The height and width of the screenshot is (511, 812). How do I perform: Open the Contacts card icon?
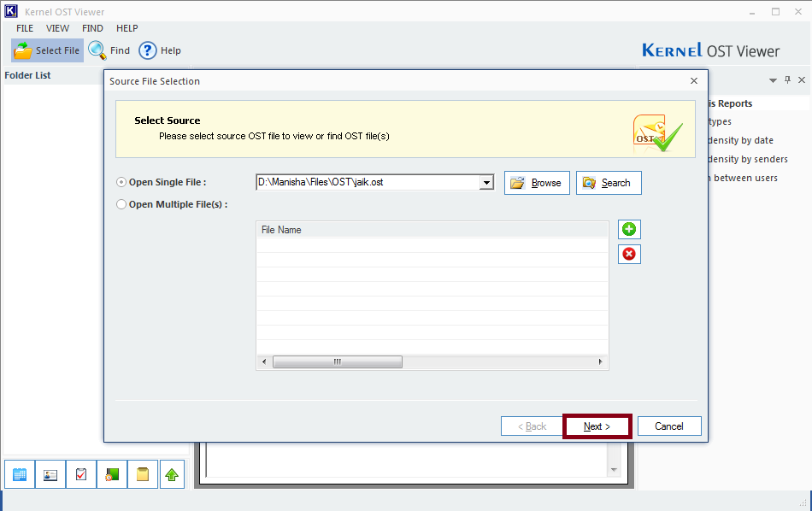click(x=50, y=474)
